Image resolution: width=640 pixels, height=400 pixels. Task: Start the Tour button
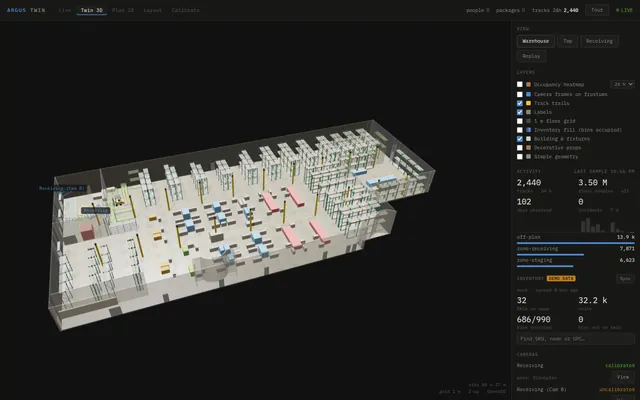597,10
